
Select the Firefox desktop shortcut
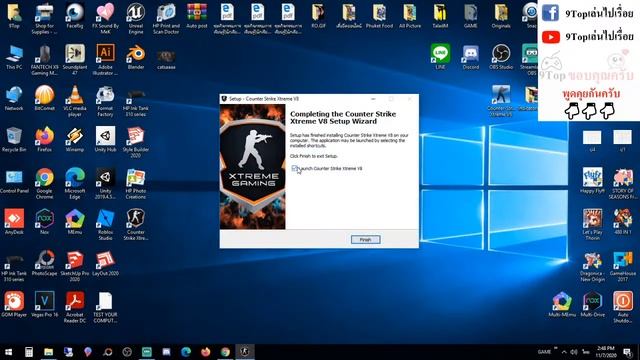[44, 140]
